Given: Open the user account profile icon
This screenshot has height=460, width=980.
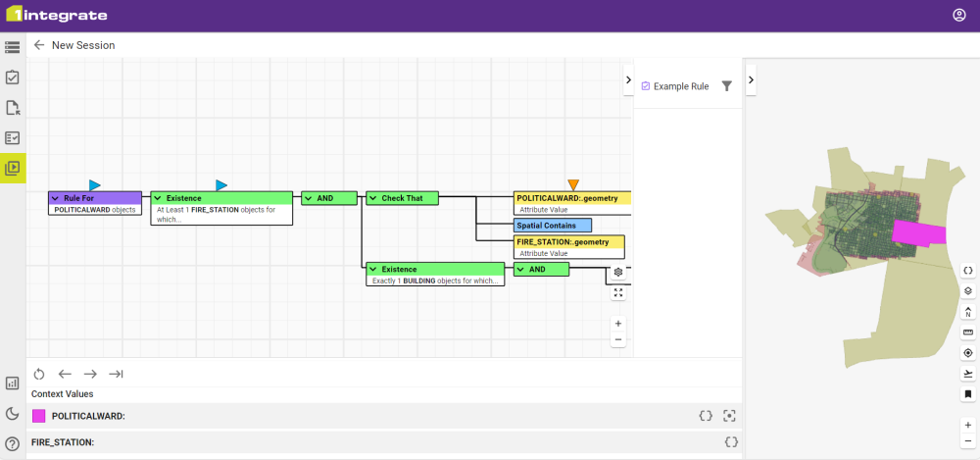Looking at the screenshot, I should point(958,15).
